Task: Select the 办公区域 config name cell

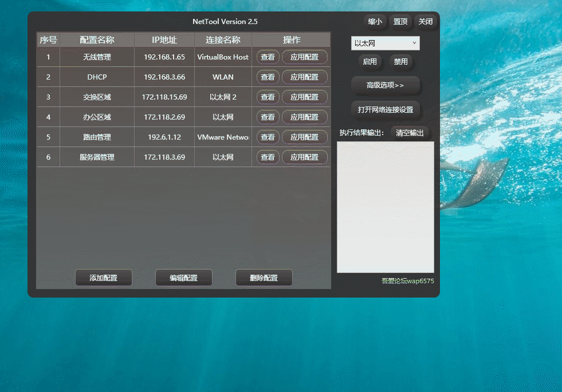Action: pyautogui.click(x=97, y=117)
